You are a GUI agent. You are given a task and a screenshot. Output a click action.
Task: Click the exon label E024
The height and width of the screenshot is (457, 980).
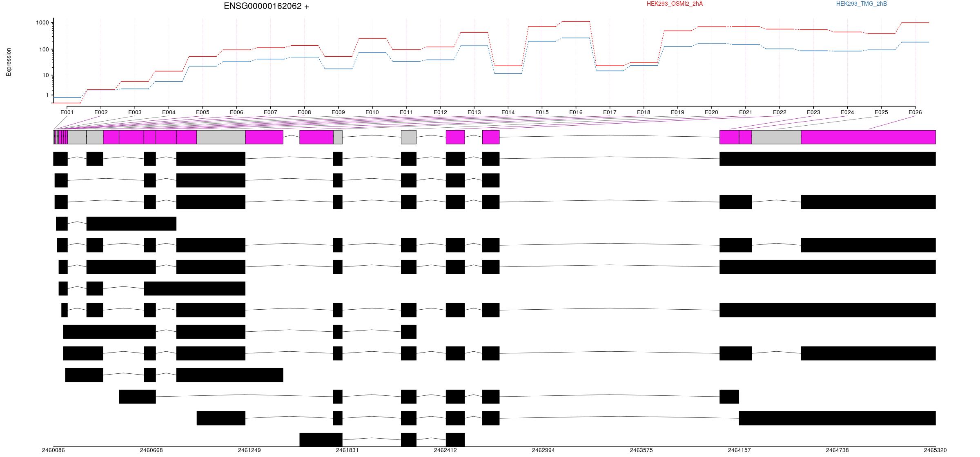click(x=847, y=112)
